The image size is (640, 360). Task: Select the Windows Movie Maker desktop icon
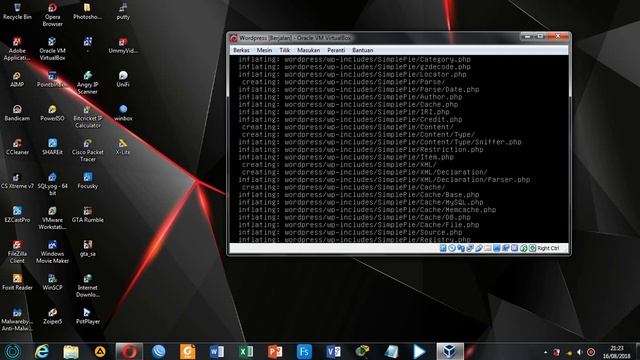click(52, 252)
